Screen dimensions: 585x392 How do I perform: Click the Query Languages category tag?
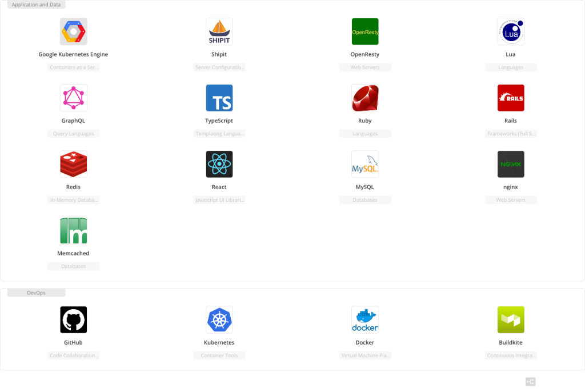[74, 134]
